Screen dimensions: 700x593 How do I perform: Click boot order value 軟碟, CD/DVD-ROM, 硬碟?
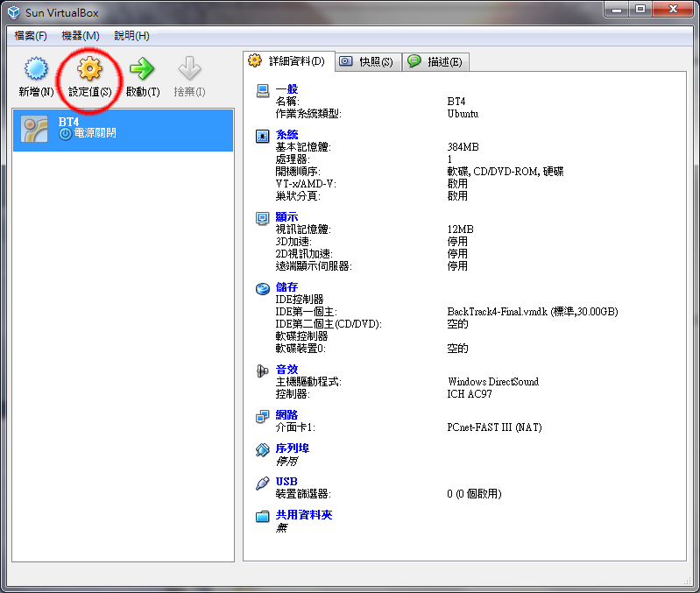506,172
